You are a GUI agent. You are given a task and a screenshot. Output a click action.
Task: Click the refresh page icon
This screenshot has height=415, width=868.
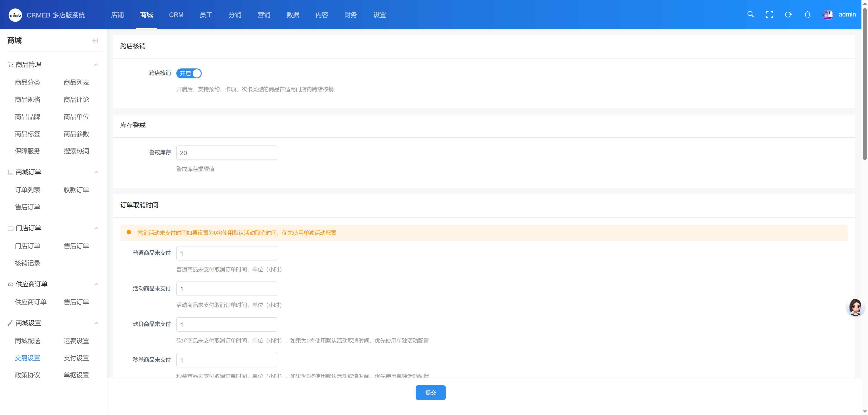[x=788, y=14]
